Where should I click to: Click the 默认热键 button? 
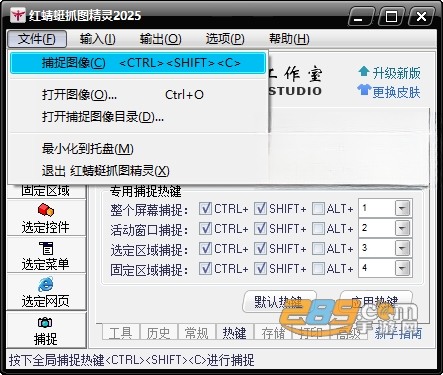[279, 302]
